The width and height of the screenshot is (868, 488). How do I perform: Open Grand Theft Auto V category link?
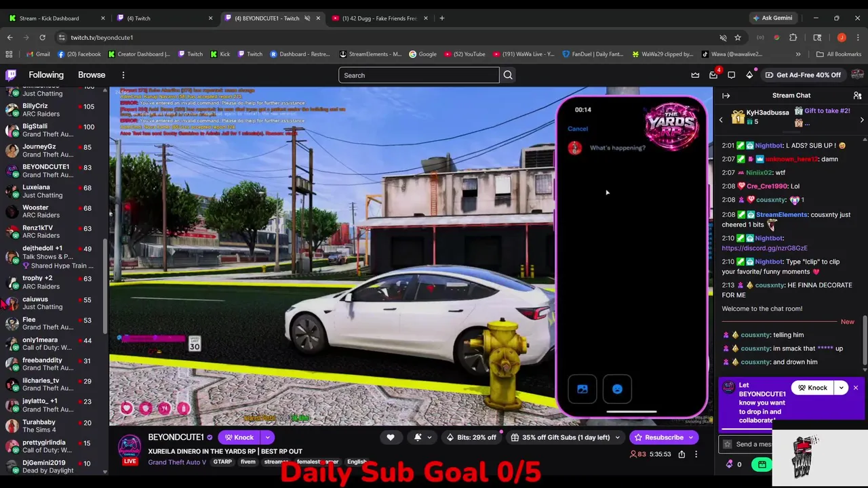pyautogui.click(x=177, y=462)
